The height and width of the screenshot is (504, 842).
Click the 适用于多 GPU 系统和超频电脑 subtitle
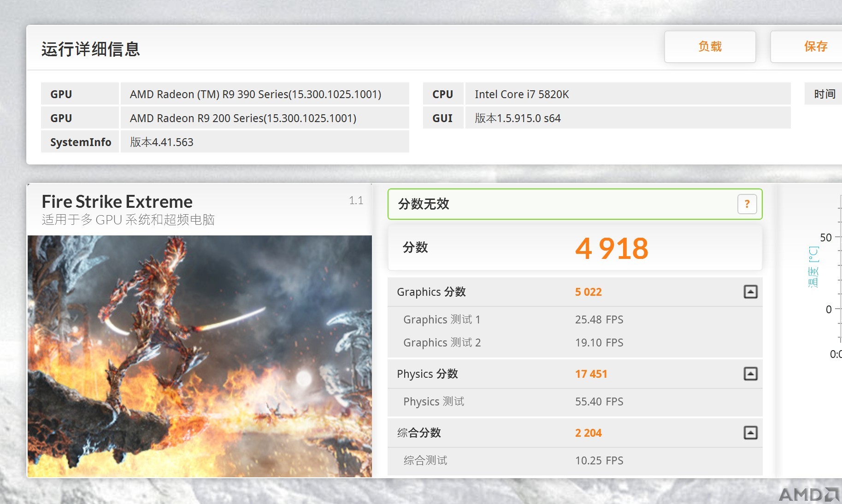coord(128,220)
